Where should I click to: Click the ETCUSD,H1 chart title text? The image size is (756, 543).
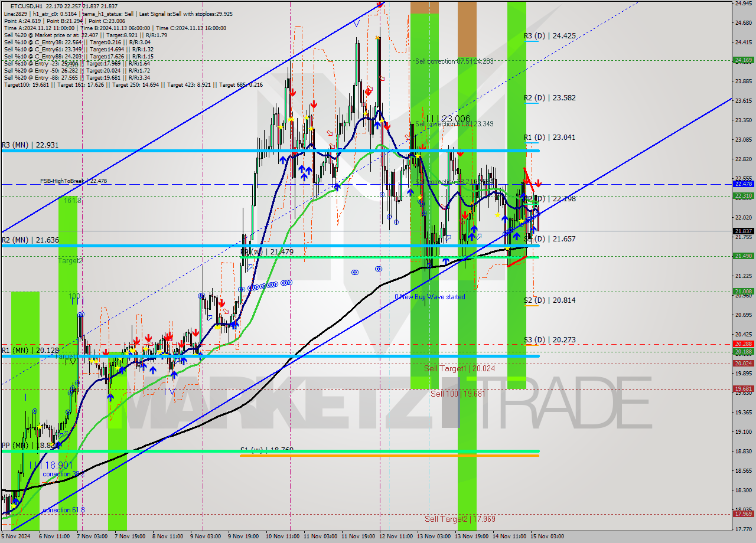(x=27, y=5)
